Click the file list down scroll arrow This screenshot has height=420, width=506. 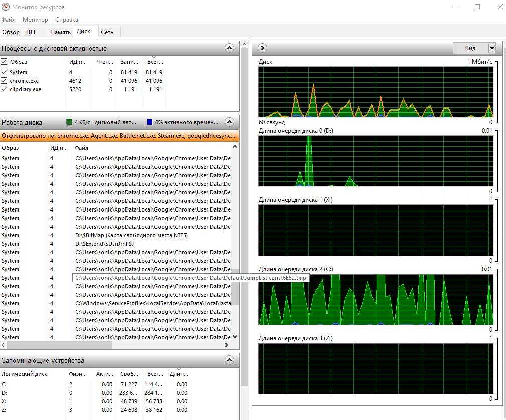pyautogui.click(x=235, y=337)
